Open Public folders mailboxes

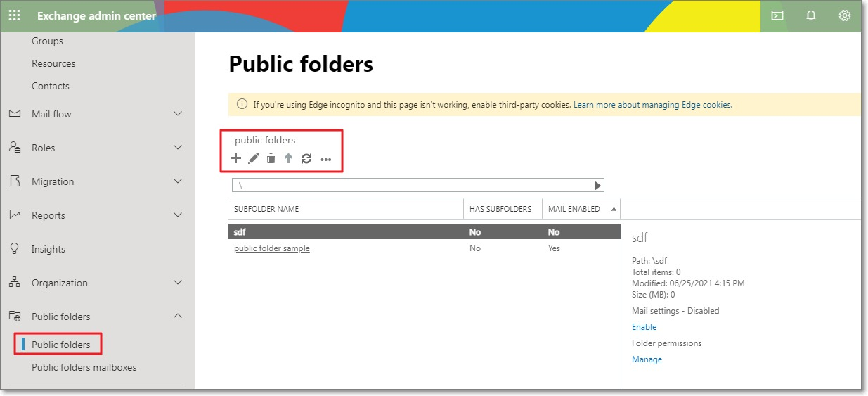(84, 367)
